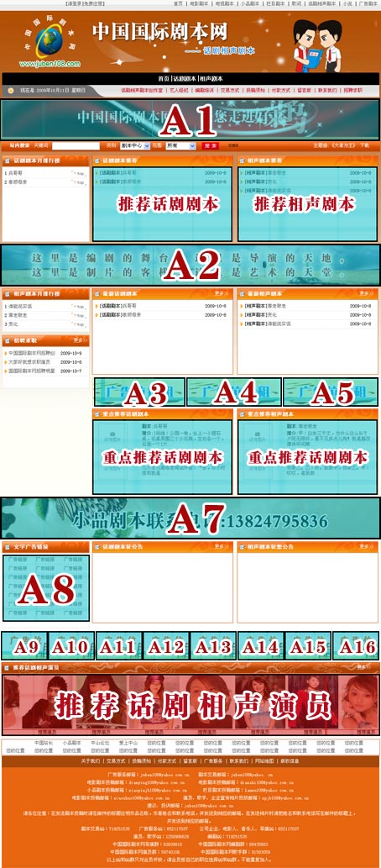Click the red 搜索 search button
This screenshot has height=868, width=381.
tap(210, 145)
